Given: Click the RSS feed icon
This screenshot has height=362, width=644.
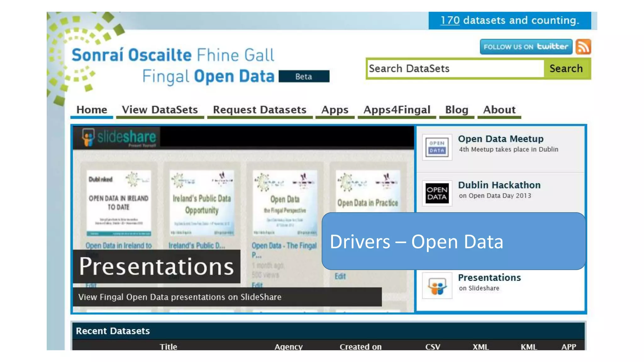Looking at the screenshot, I should coord(583,47).
